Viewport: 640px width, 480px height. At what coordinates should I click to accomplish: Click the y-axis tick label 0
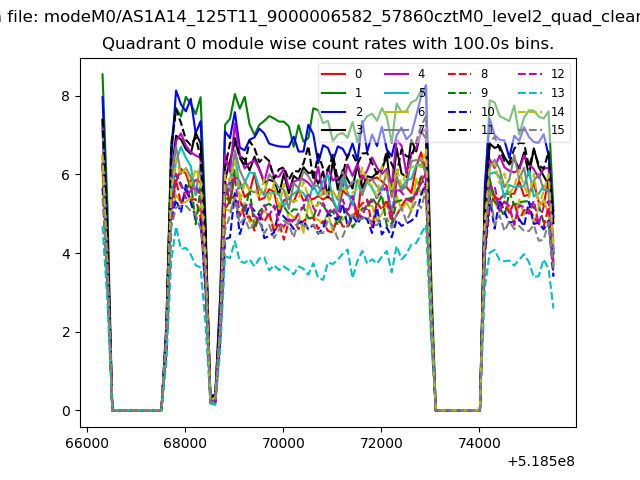click(x=66, y=411)
